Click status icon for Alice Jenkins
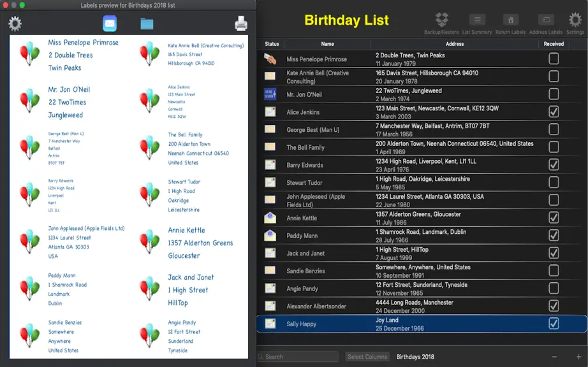Screen dimensions: 588x367 click(x=270, y=112)
